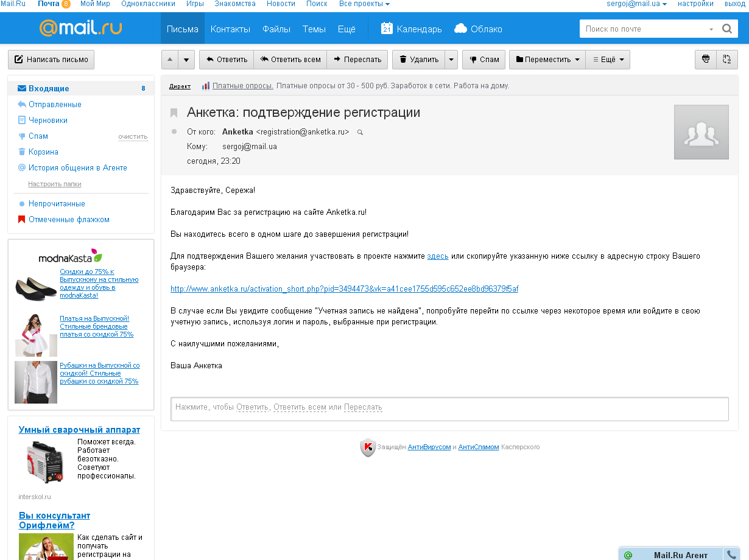The width and height of the screenshot is (749, 560).
Task: Click the print icon in toolbar
Action: coord(706,59)
